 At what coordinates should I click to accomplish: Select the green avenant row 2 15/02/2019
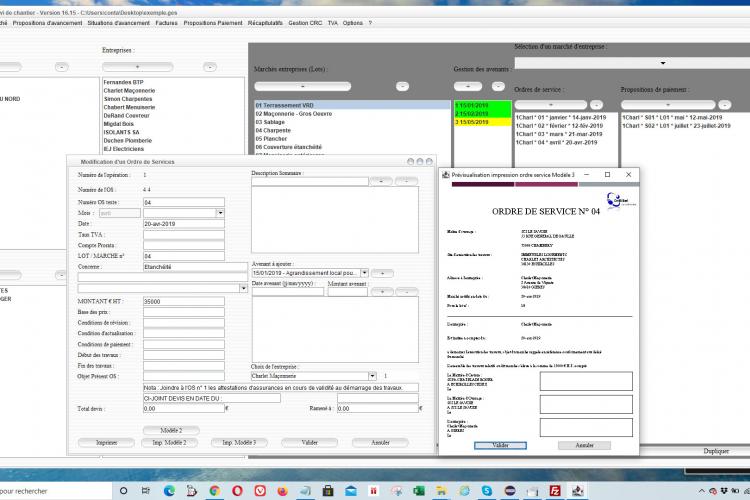(483, 114)
